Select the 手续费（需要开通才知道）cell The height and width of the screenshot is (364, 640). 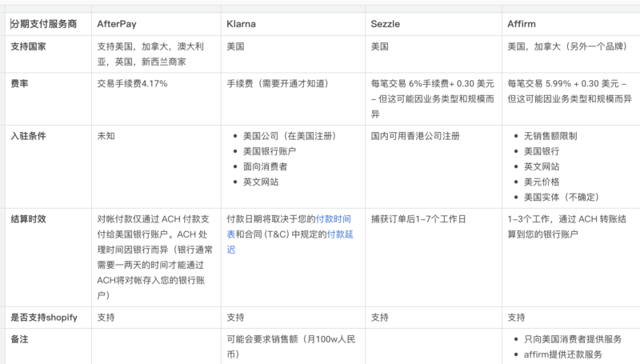pyautogui.click(x=293, y=99)
